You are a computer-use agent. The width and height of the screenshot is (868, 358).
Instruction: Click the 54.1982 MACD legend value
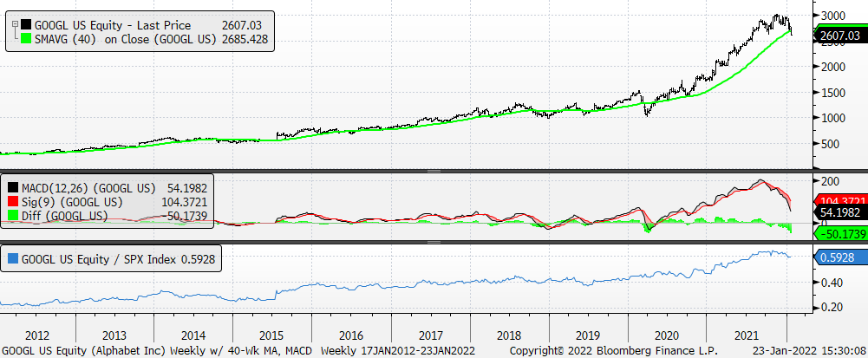[186, 187]
